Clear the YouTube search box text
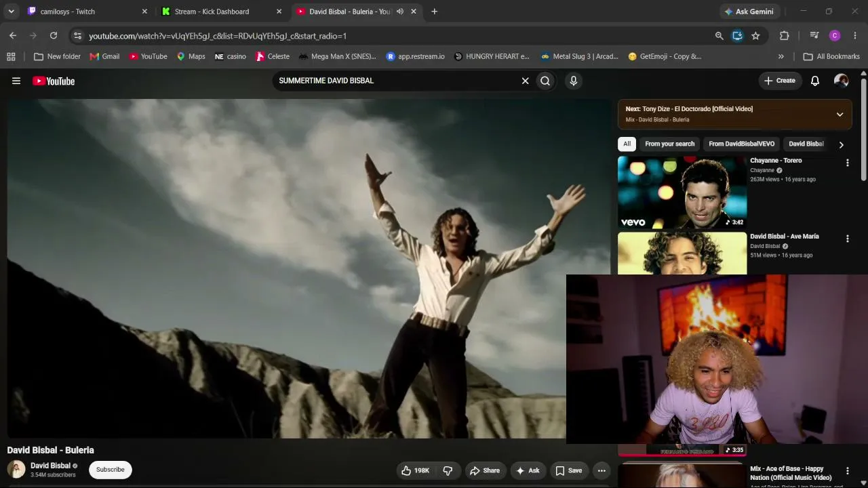The height and width of the screenshot is (488, 868). click(x=525, y=81)
